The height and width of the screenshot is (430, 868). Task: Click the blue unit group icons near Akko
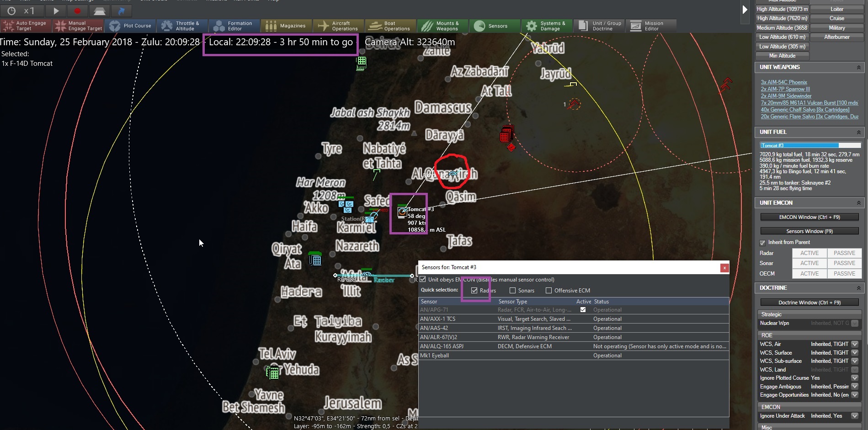pos(346,206)
